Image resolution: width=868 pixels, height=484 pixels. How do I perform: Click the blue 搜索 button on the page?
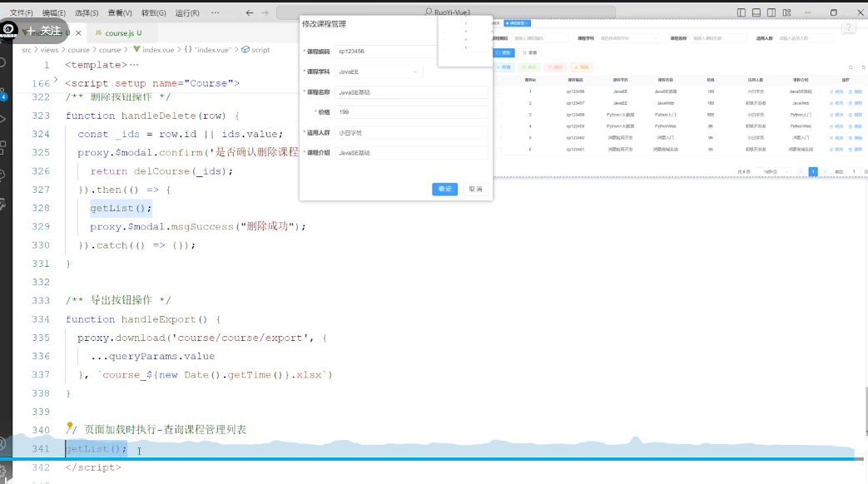coord(504,52)
